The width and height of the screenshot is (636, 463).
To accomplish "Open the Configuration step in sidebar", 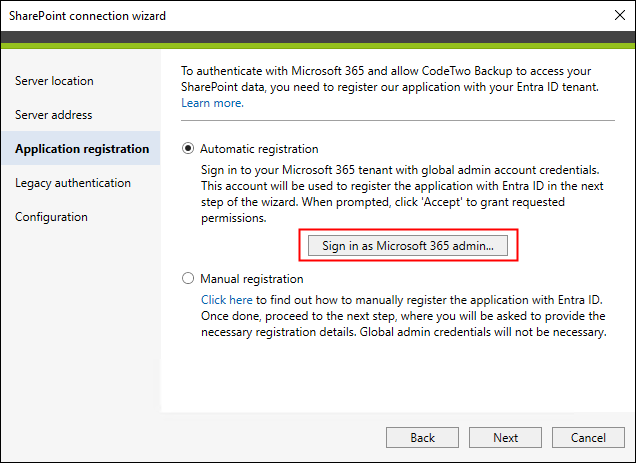I will pos(52,217).
